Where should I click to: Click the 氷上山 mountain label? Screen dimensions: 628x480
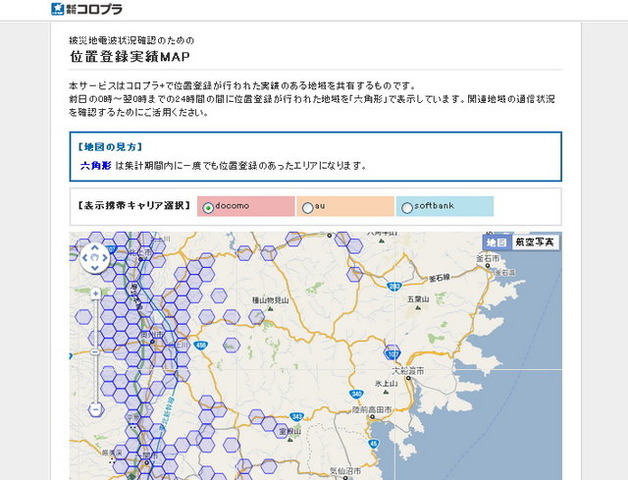click(386, 383)
